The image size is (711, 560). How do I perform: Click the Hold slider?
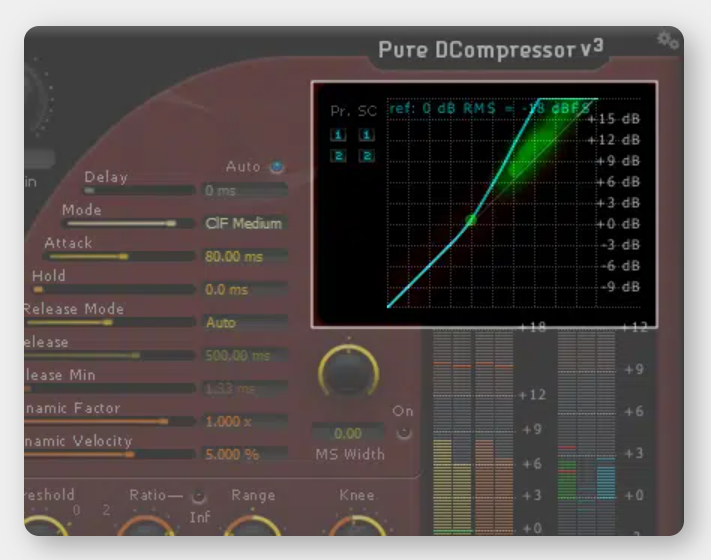tap(113, 289)
